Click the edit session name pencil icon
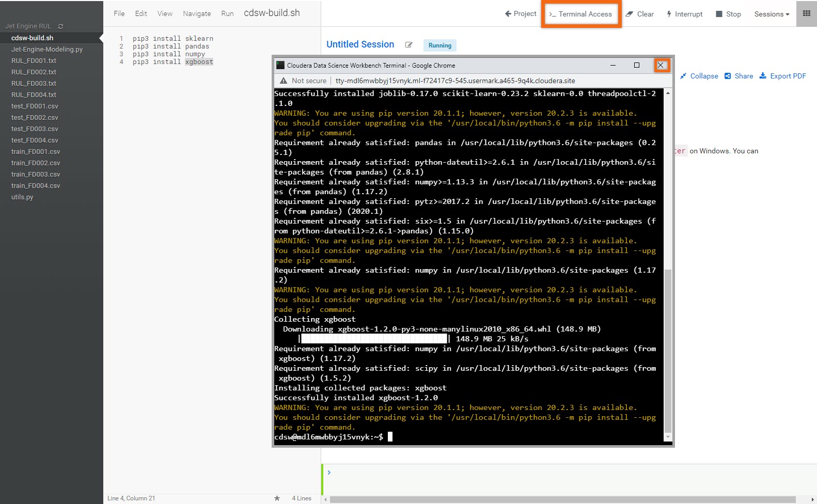This screenshot has width=817, height=504. pos(408,45)
